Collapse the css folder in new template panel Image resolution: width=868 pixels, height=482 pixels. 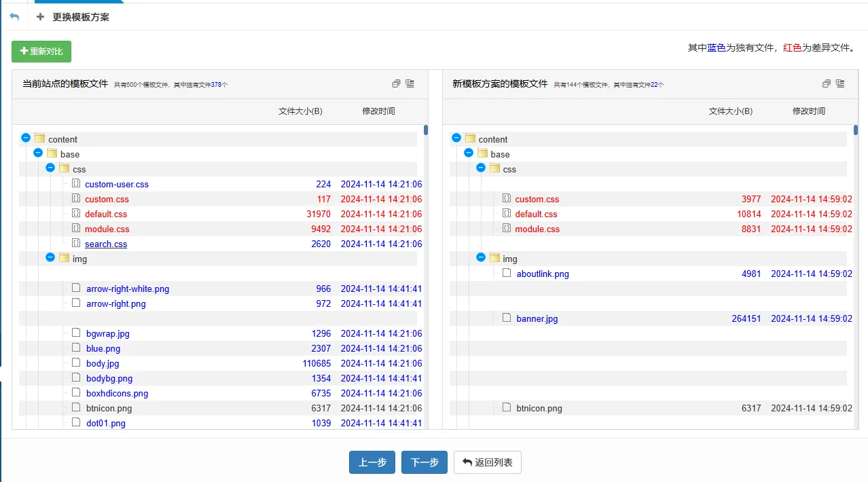[x=480, y=169]
